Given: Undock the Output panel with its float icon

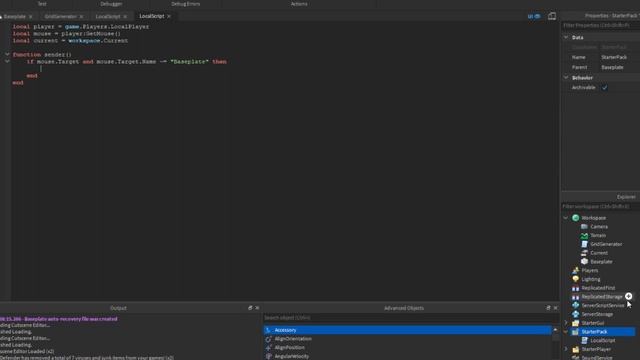Looking at the screenshot, I should [x=250, y=308].
